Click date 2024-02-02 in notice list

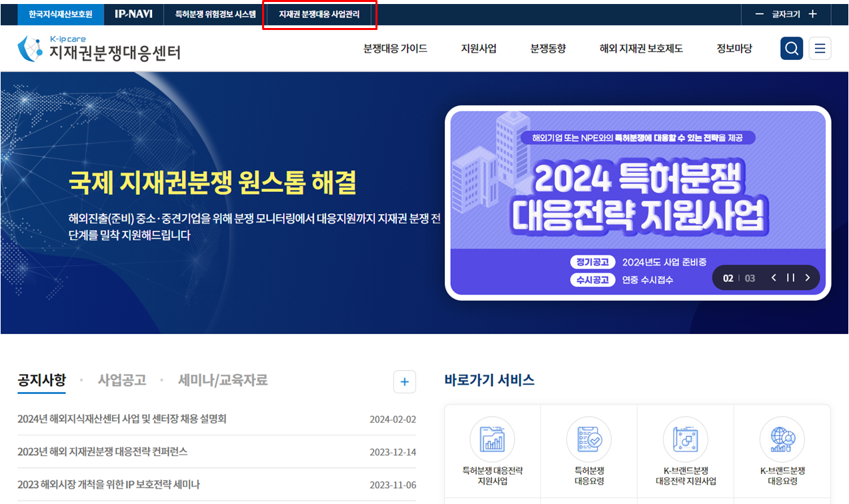point(393,419)
